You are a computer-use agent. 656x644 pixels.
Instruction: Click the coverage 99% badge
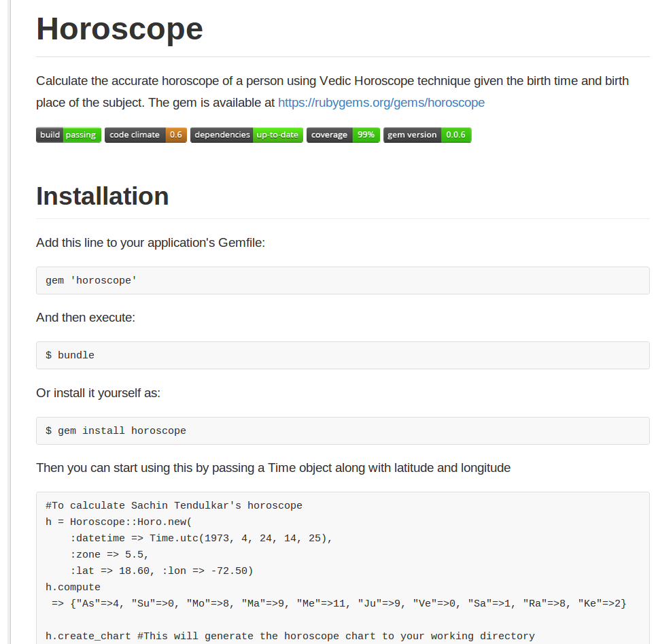343,135
